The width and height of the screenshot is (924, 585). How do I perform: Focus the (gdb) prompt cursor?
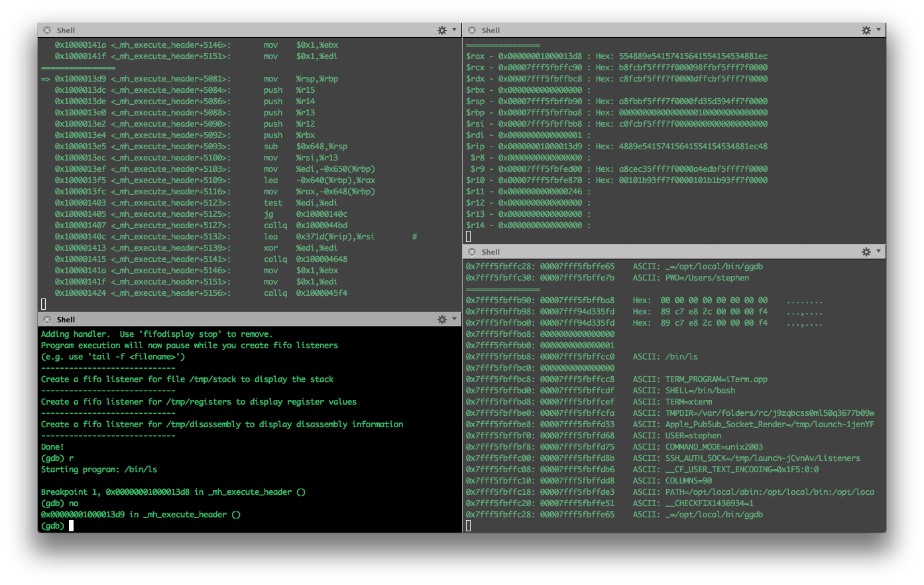coord(71,526)
